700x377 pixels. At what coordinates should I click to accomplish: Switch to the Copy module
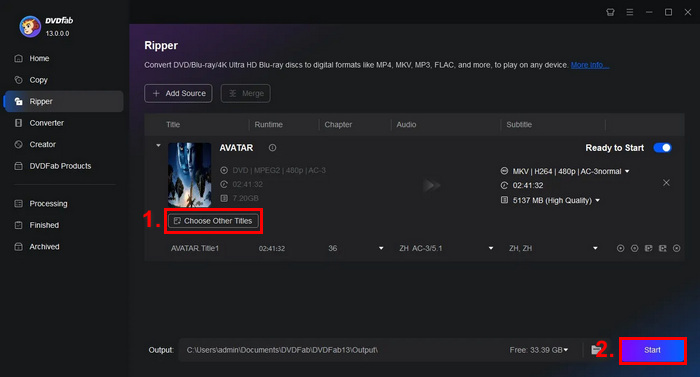coord(38,80)
